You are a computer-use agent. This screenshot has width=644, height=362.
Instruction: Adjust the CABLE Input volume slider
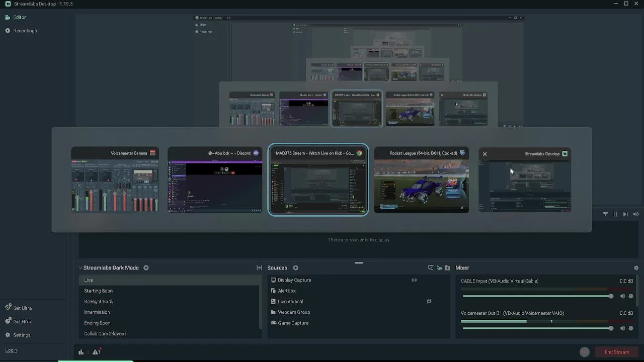click(537, 296)
